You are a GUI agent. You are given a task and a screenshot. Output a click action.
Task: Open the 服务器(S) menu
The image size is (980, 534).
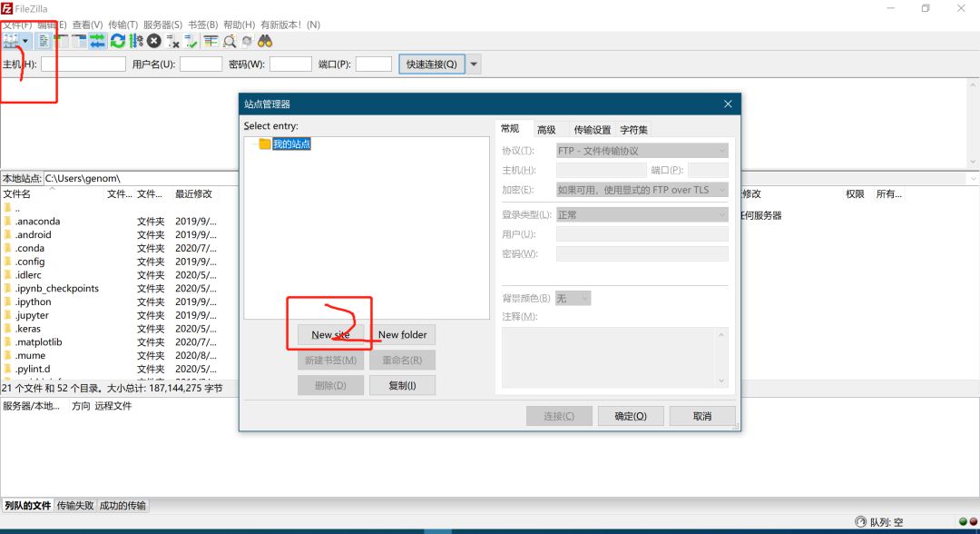tap(162, 25)
